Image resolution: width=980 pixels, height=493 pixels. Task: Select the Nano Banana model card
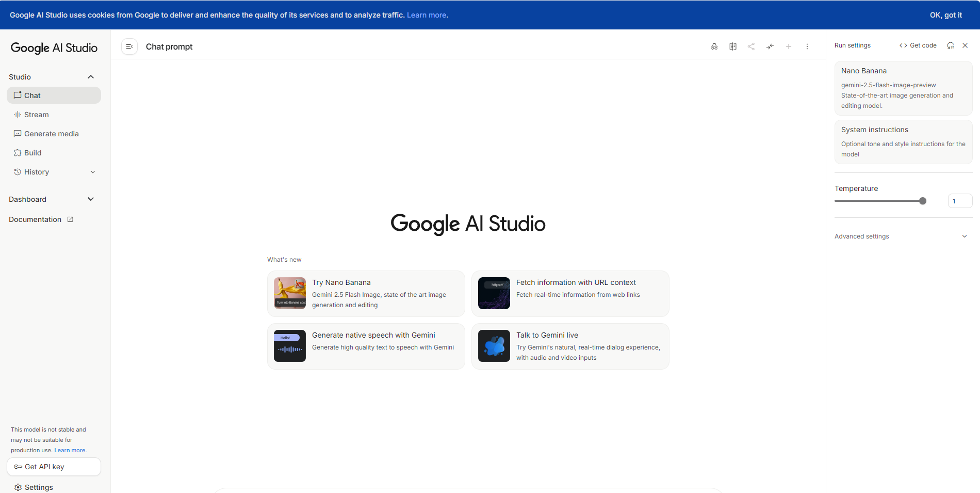(x=903, y=88)
